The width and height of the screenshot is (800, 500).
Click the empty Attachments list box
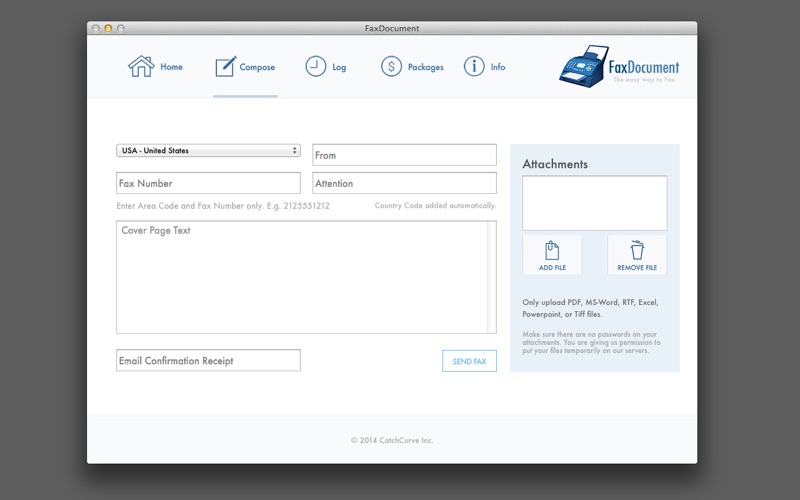[595, 203]
